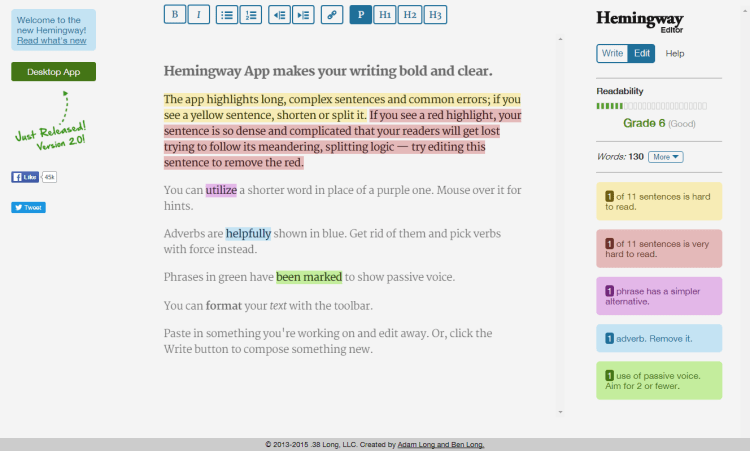Open the Adam Long and Ben Long link
Image resolution: width=750 pixels, height=451 pixels.
pos(441,444)
